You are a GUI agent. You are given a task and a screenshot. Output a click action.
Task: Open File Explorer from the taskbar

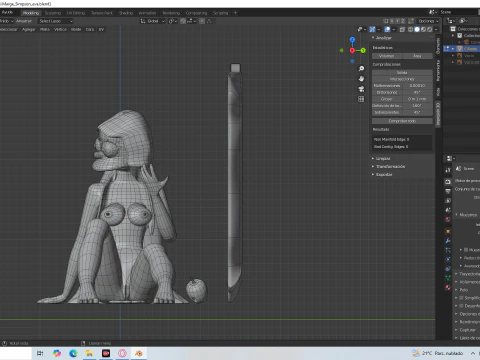(89, 353)
